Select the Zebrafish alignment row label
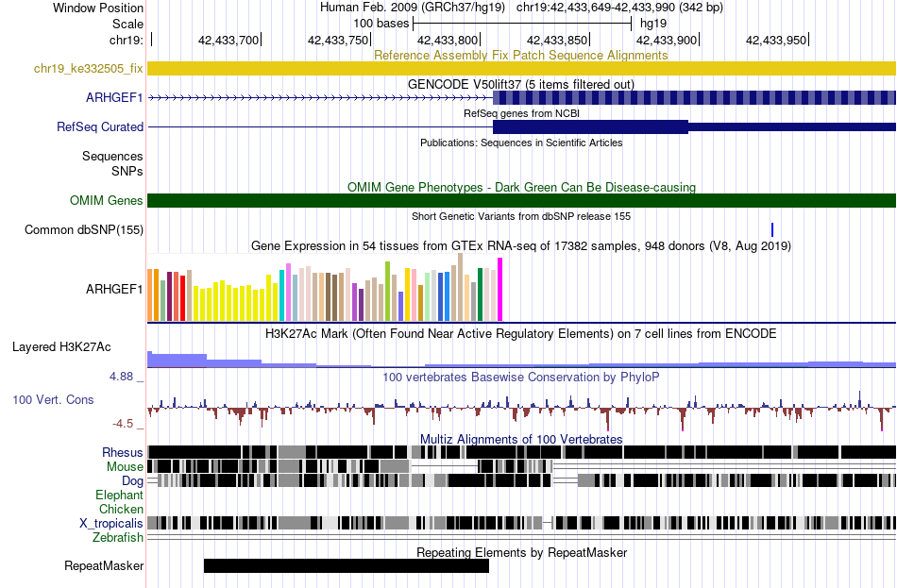897x588 pixels. point(118,538)
